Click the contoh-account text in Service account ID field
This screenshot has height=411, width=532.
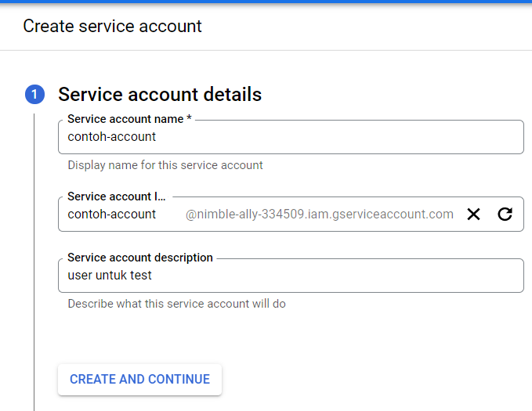point(111,215)
